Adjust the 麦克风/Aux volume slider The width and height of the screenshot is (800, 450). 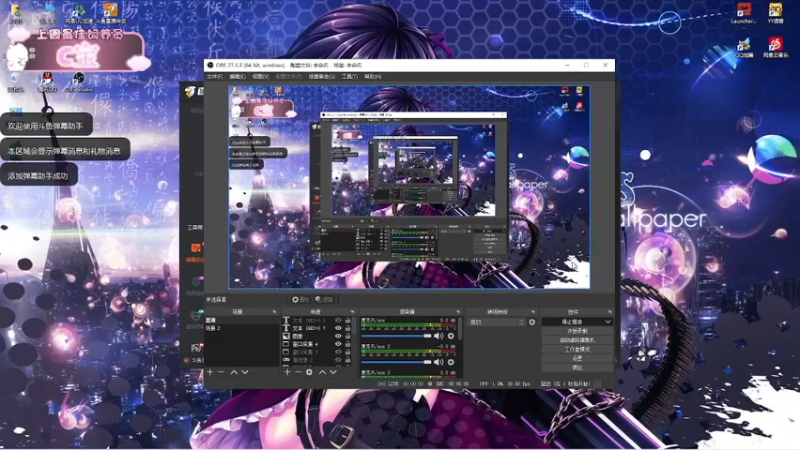[396, 336]
